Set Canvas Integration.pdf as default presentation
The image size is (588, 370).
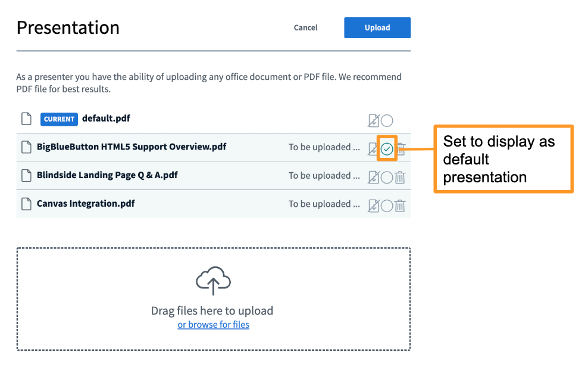pos(387,206)
